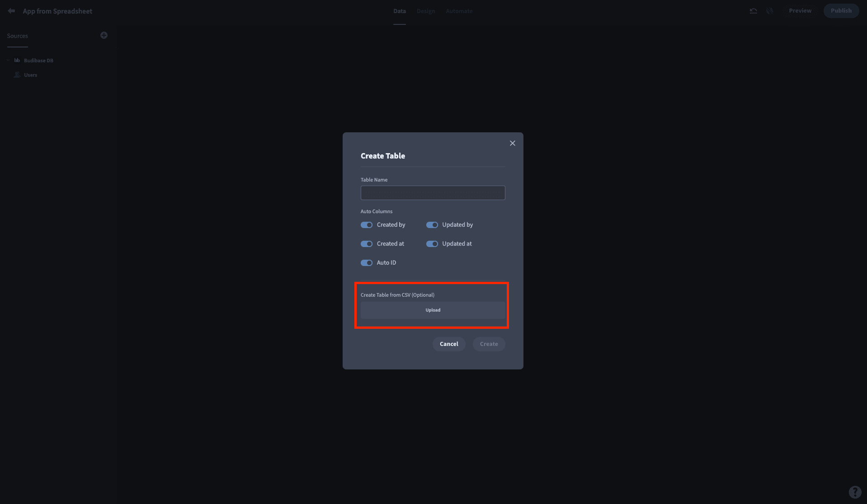Screen dimensions: 867x504
Task: Cancel the Create Table dialog
Action: click(x=449, y=344)
